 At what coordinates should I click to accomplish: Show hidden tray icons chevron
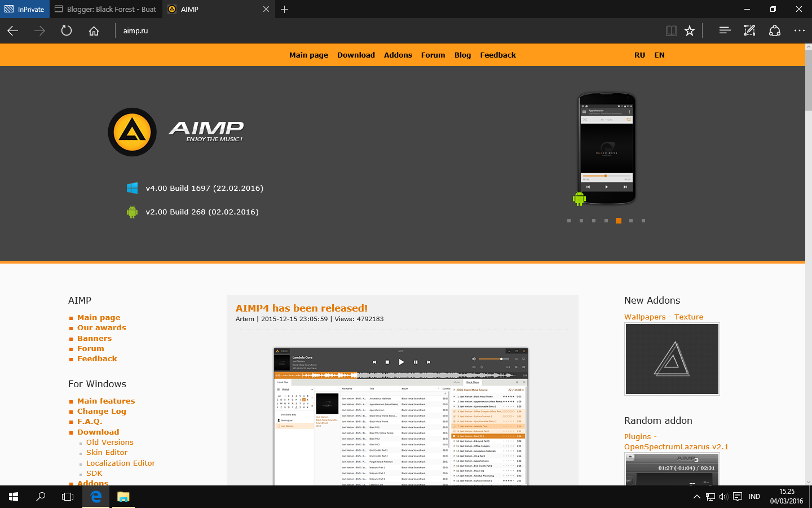coord(696,497)
